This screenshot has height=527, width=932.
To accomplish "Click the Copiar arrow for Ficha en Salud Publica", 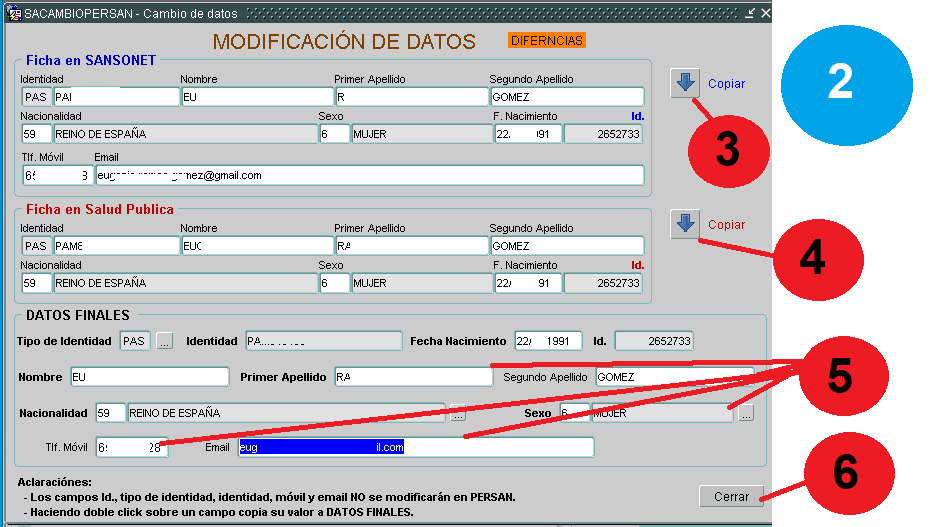I will pyautogui.click(x=685, y=224).
